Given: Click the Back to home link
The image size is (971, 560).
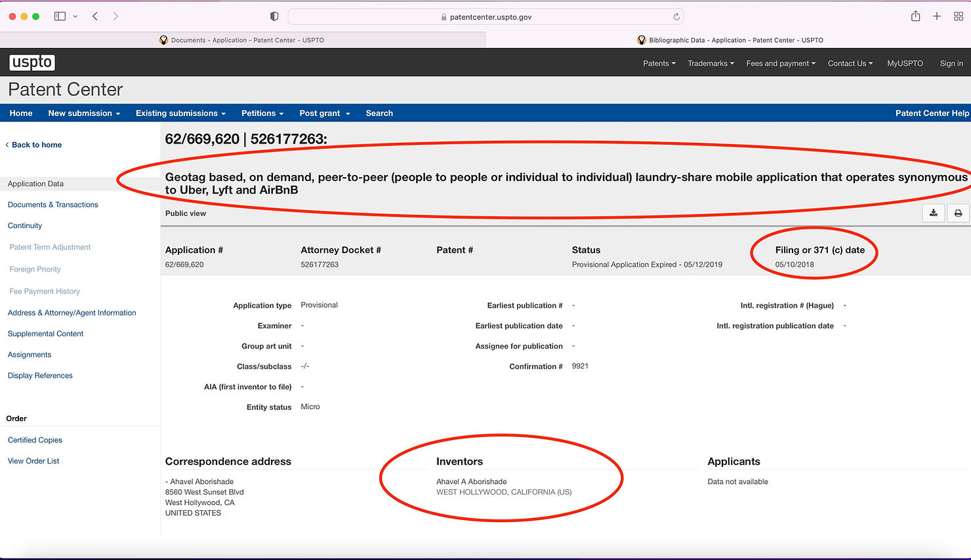Looking at the screenshot, I should pyautogui.click(x=37, y=145).
